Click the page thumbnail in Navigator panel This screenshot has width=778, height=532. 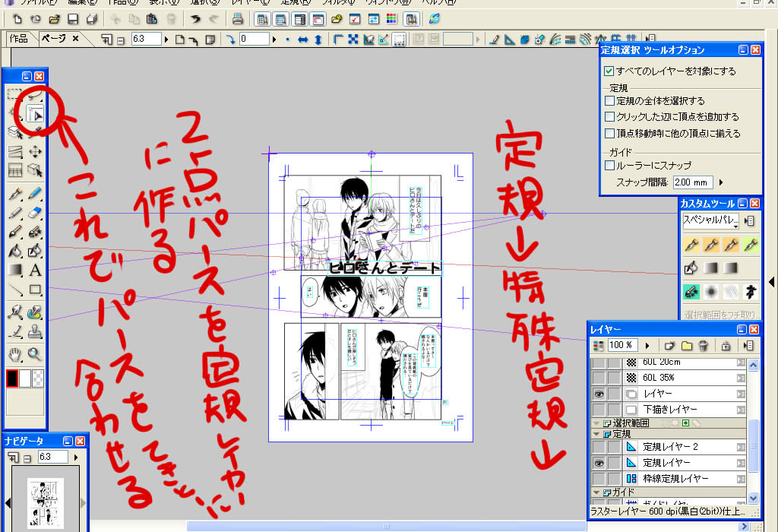(45, 502)
